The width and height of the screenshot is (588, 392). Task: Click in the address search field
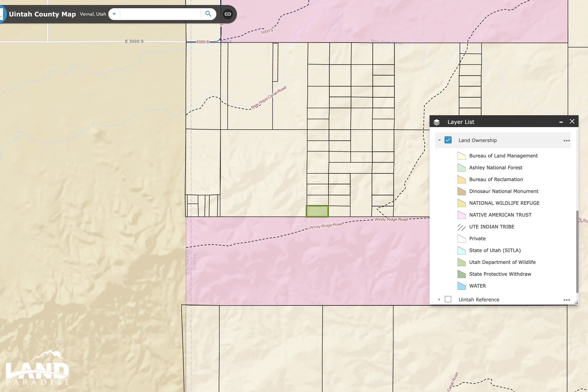click(x=160, y=14)
